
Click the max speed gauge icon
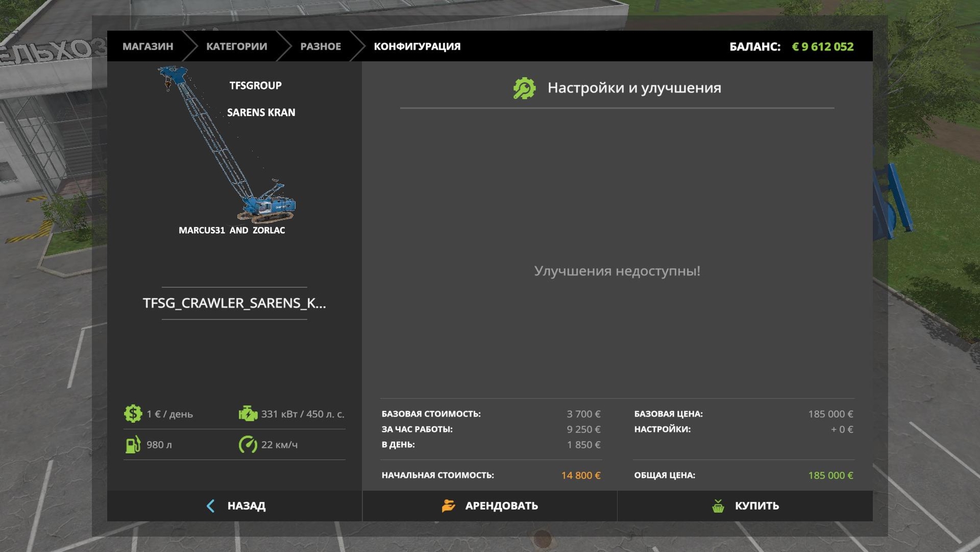pos(248,445)
